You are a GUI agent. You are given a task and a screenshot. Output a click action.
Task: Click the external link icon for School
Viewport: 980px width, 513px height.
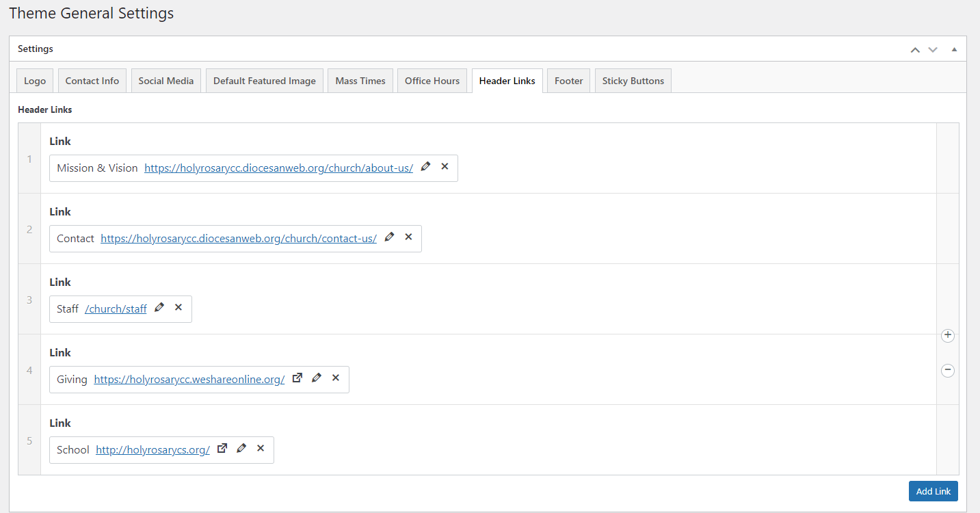click(x=222, y=448)
